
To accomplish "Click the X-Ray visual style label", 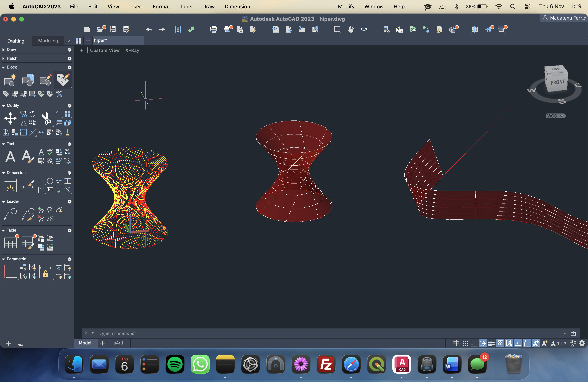I will (x=132, y=50).
